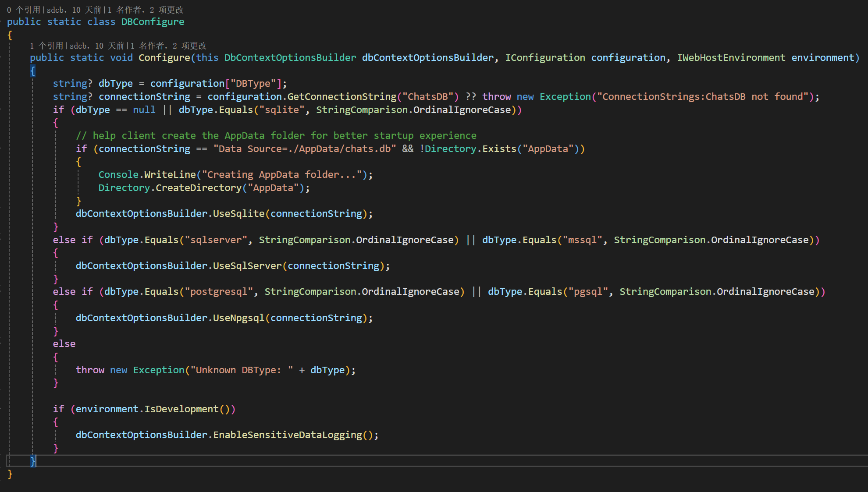Place cursor on Configure method name
The width and height of the screenshot is (868, 492).
coord(164,58)
